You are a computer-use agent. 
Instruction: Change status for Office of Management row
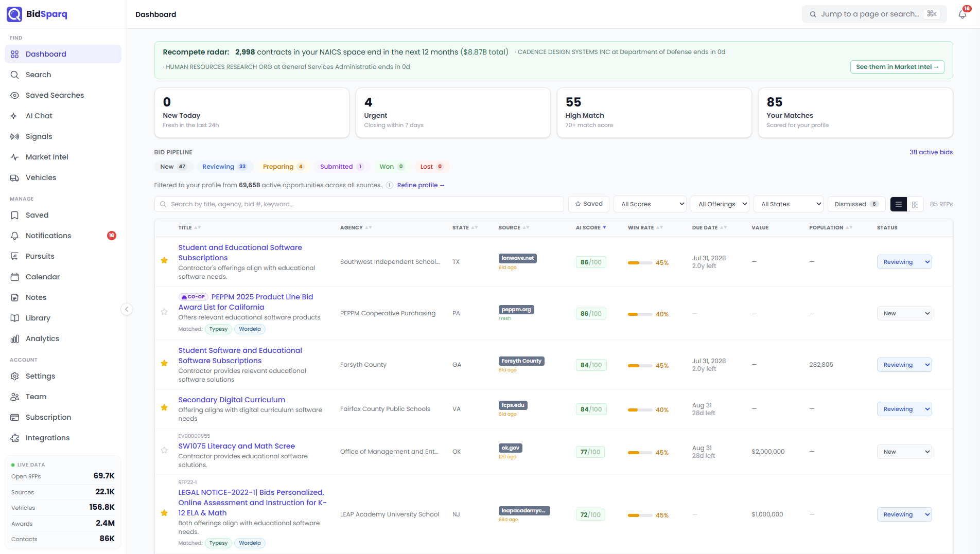[904, 452]
